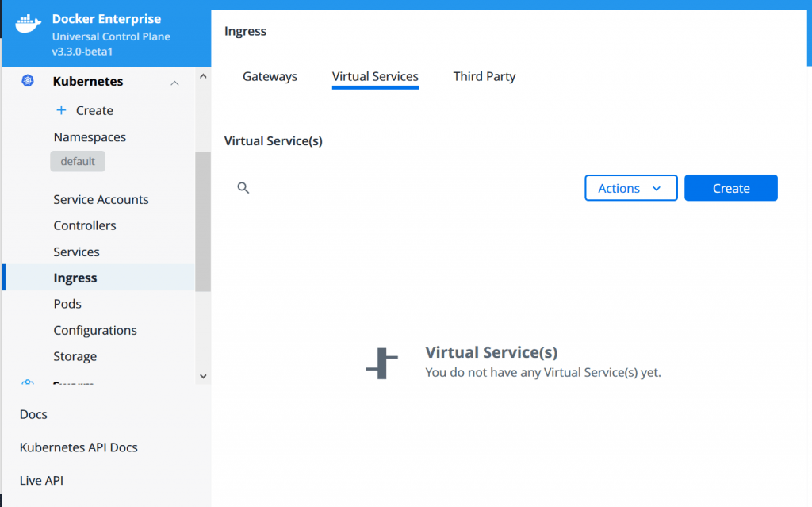Screen dimensions: 812x507
Task: Click the Kubernetes wheel icon
Action: [28, 80]
